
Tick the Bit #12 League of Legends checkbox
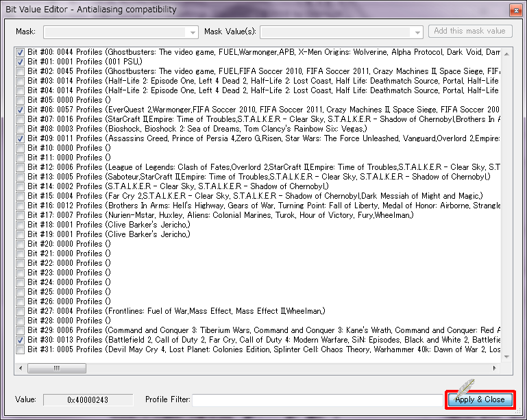tap(20, 167)
